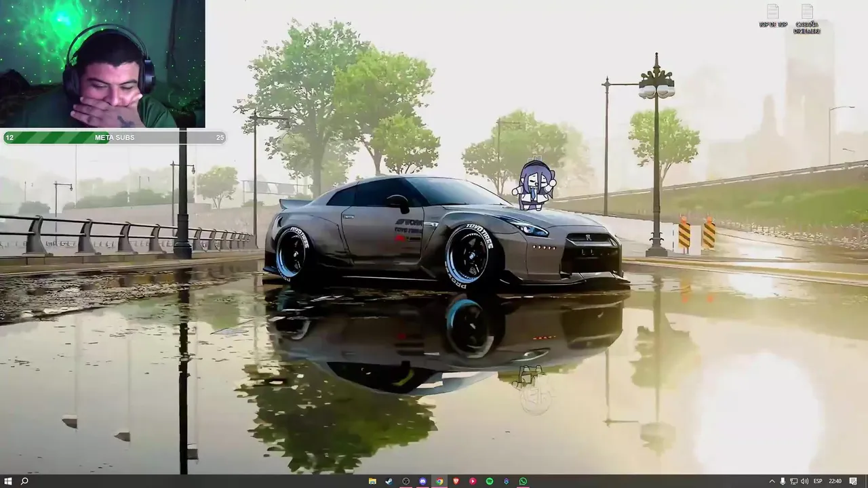Open the taskbar search
This screenshot has width=868, height=488.
click(25, 481)
